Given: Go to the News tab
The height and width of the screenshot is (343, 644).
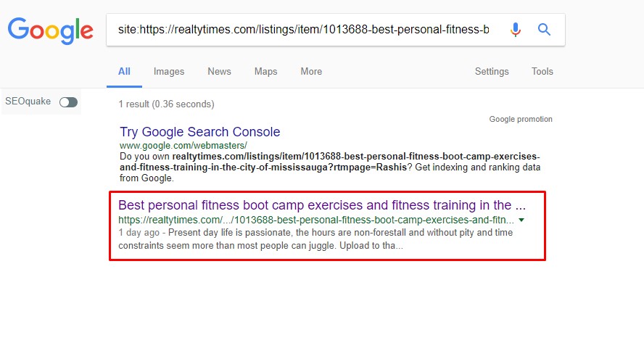Looking at the screenshot, I should pos(219,71).
